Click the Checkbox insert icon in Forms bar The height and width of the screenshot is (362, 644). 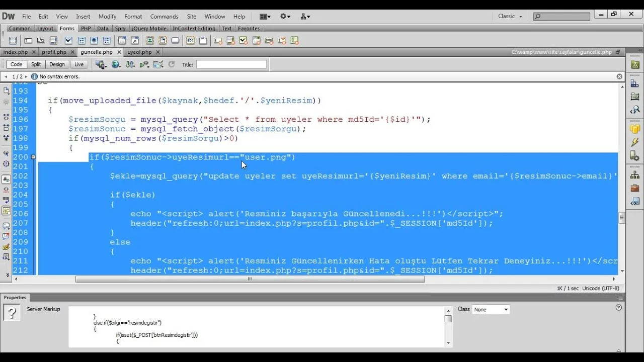coord(68,41)
